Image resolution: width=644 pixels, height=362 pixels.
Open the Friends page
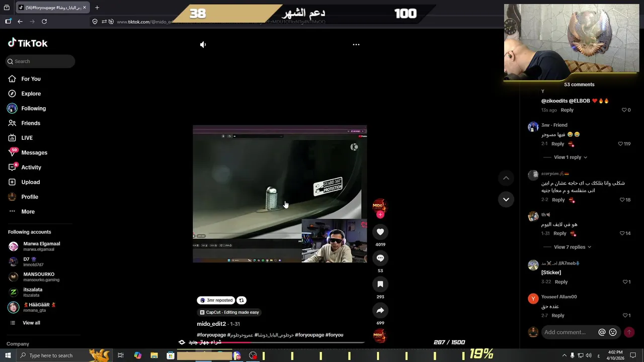click(30, 123)
